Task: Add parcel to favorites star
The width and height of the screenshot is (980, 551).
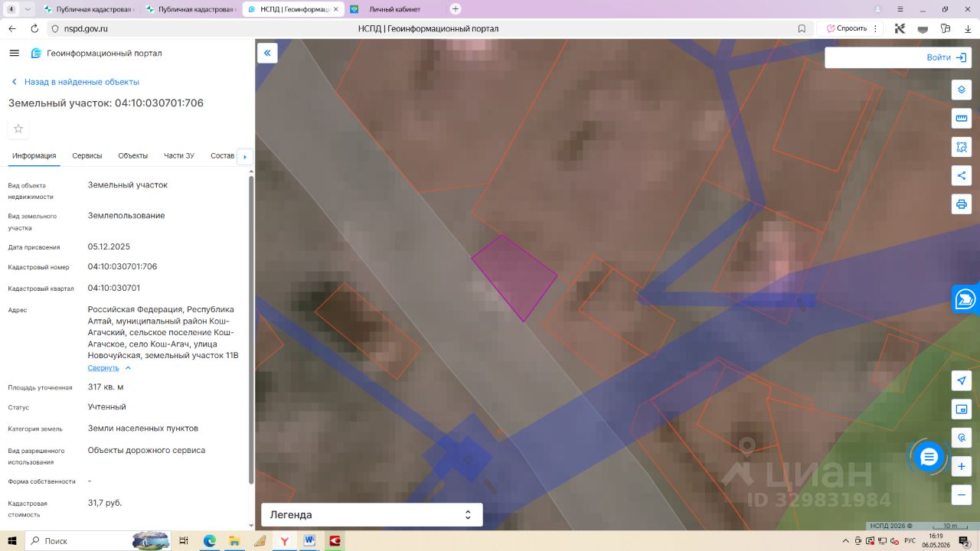Action: [18, 129]
